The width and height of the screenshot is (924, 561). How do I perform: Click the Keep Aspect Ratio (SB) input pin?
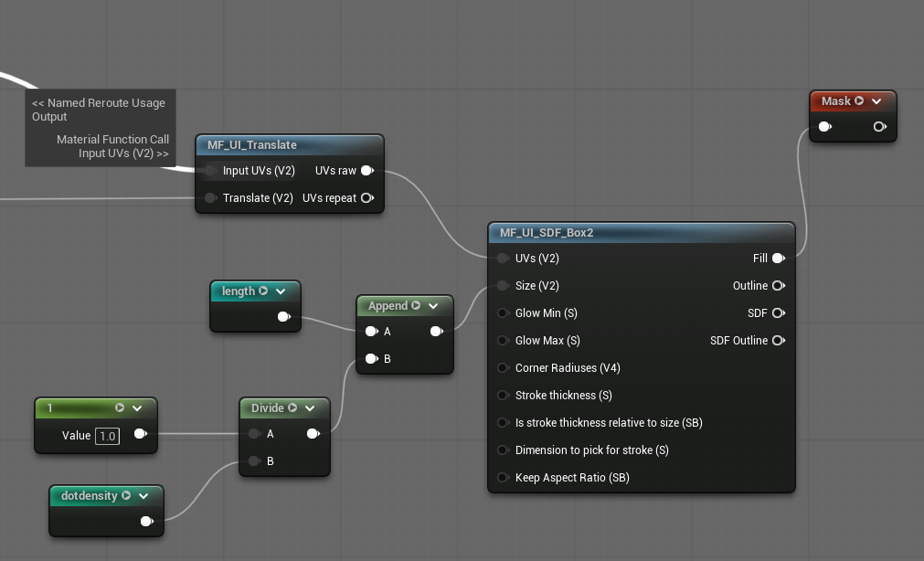(x=503, y=478)
